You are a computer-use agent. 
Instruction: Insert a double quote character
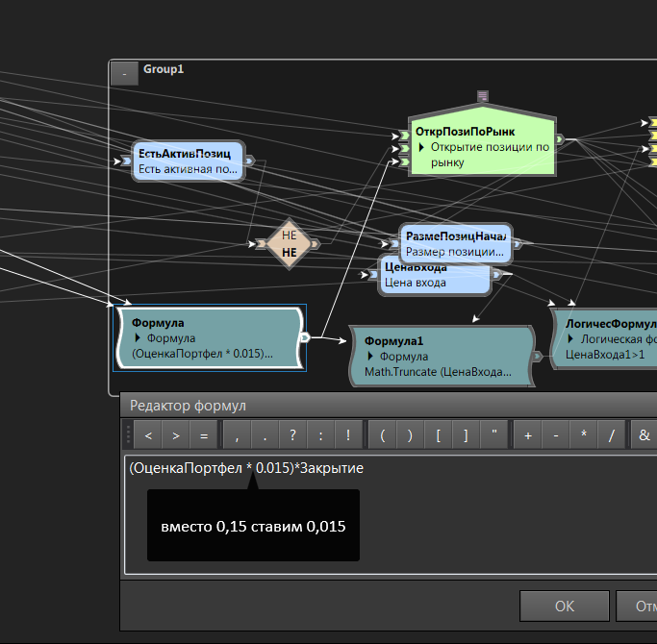[x=493, y=435]
